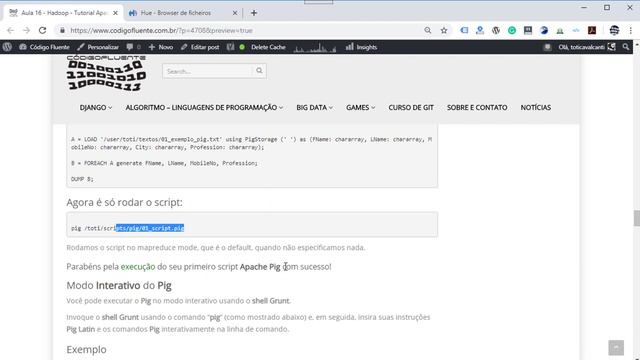Click the site lock icon in the address bar

[62, 30]
